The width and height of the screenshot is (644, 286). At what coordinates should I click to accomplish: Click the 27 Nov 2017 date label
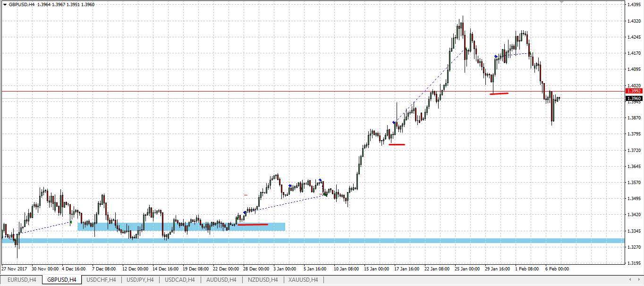(14, 269)
